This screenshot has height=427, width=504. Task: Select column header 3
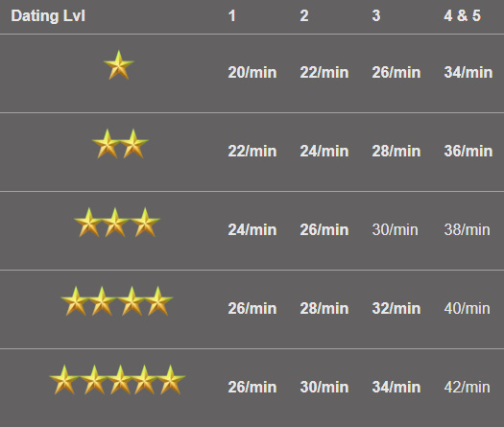pyautogui.click(x=376, y=15)
